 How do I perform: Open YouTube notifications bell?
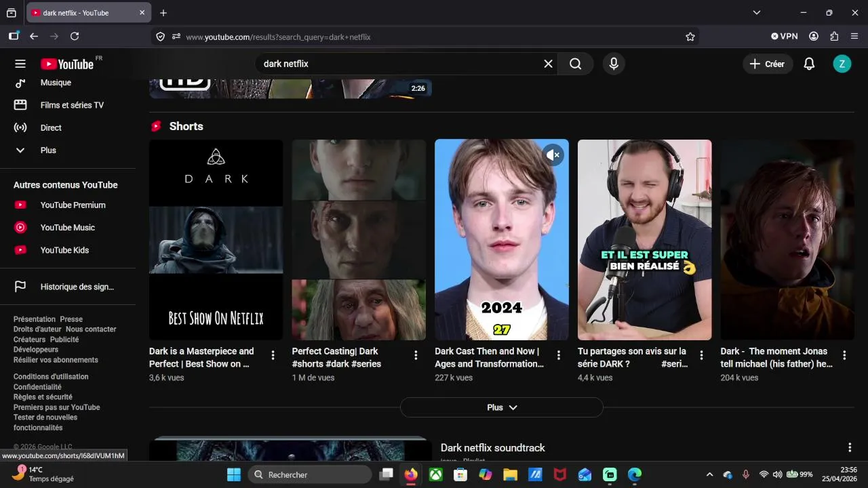click(x=809, y=64)
